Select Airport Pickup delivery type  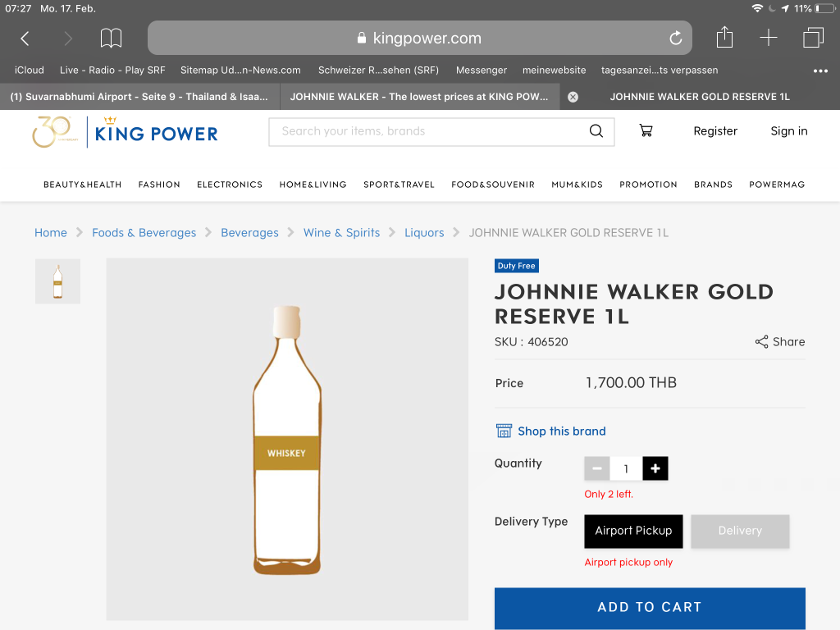click(x=633, y=531)
